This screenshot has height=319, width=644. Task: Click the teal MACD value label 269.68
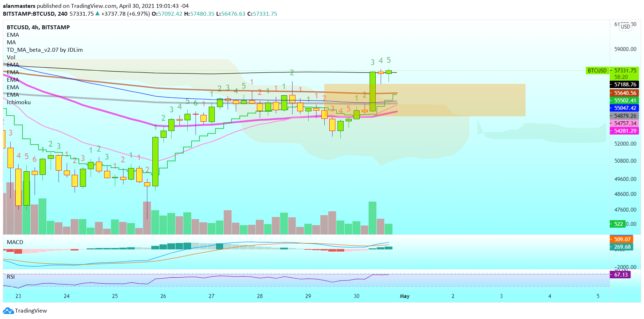tap(622, 247)
